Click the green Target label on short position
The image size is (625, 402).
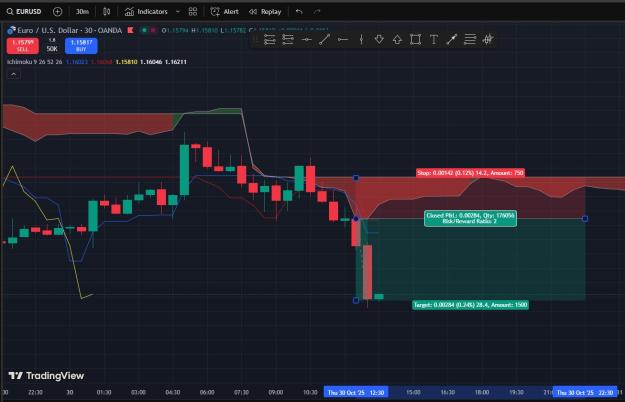tap(470, 305)
